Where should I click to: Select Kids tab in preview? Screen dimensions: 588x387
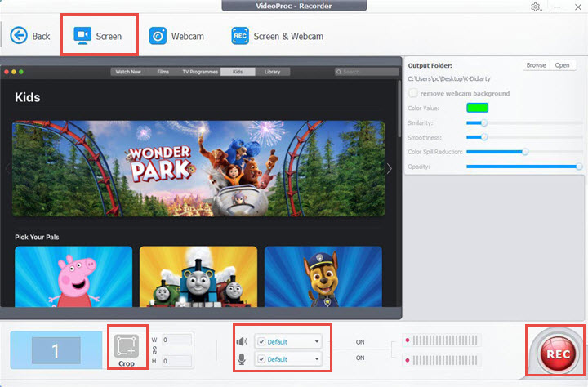point(238,72)
